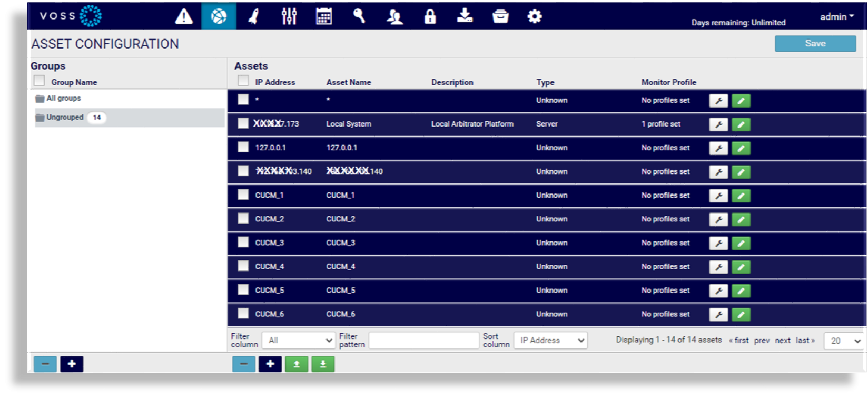Image resolution: width=868 pixels, height=397 pixels.
Task: Click the Asset Name column header
Action: (349, 82)
